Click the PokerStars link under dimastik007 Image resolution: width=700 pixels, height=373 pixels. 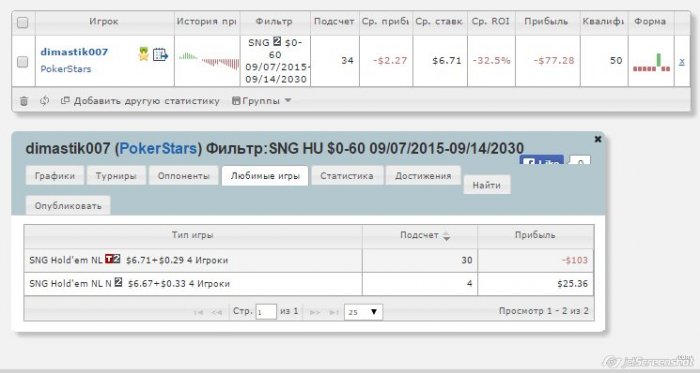click(x=66, y=69)
